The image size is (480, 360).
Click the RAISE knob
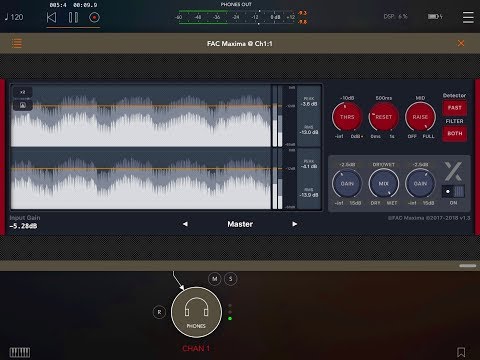tap(420, 117)
